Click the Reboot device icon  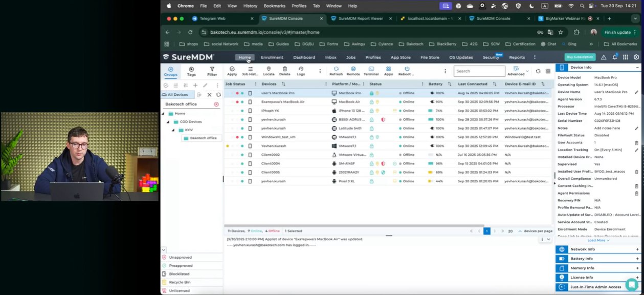point(407,71)
